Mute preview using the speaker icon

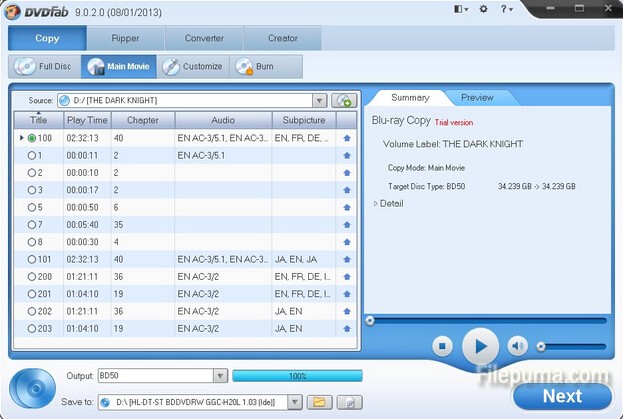[517, 346]
